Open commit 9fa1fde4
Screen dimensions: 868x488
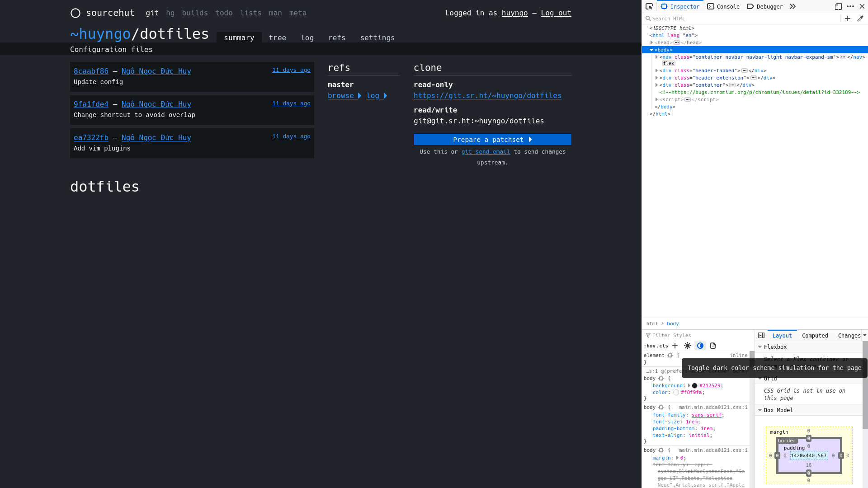[91, 104]
